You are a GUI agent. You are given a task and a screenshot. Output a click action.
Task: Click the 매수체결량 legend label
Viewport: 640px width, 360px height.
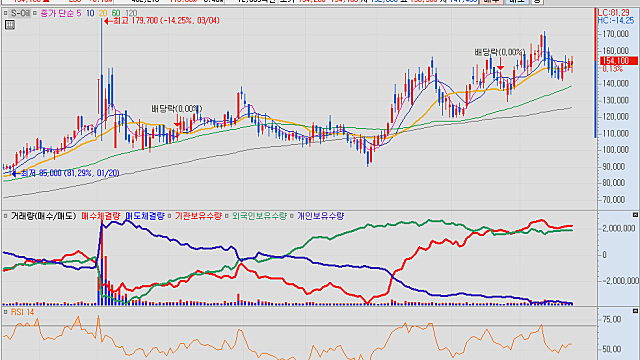pyautogui.click(x=101, y=216)
